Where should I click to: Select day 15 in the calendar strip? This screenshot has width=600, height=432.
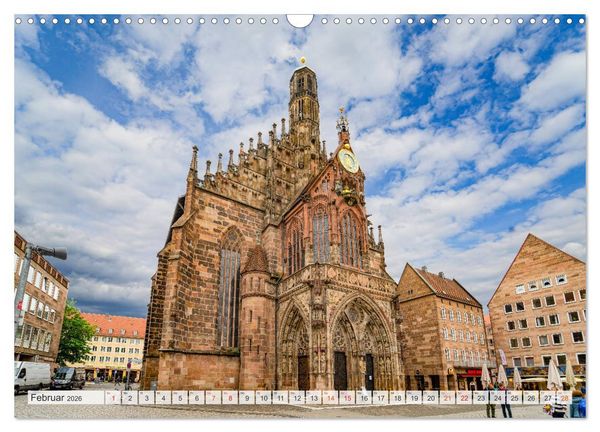[x=347, y=398]
